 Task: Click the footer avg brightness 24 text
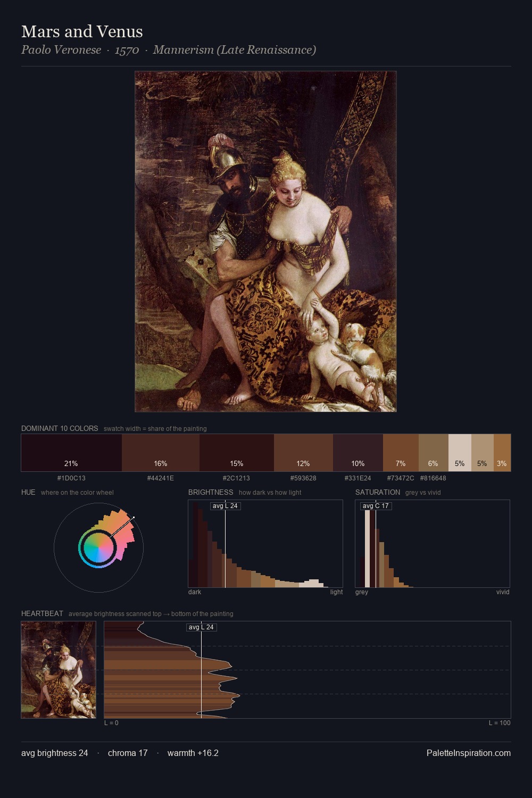[55, 753]
